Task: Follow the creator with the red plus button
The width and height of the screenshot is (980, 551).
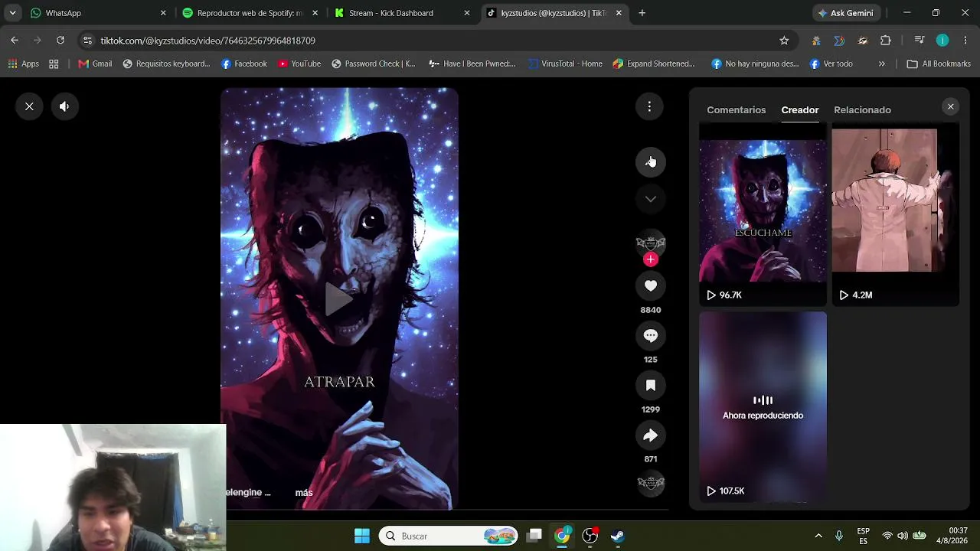Action: click(x=651, y=259)
